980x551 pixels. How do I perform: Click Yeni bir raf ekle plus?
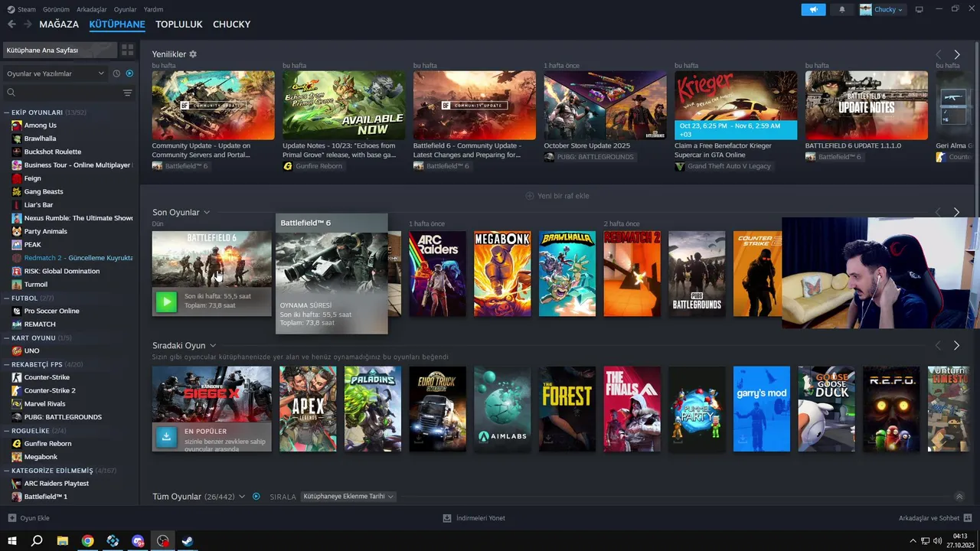click(x=529, y=196)
